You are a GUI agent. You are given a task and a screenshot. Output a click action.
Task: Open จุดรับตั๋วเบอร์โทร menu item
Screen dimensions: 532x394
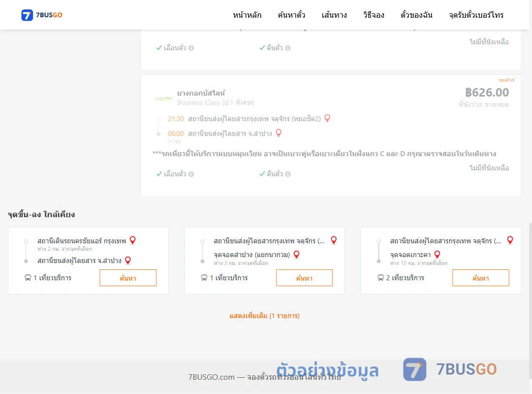[476, 15]
